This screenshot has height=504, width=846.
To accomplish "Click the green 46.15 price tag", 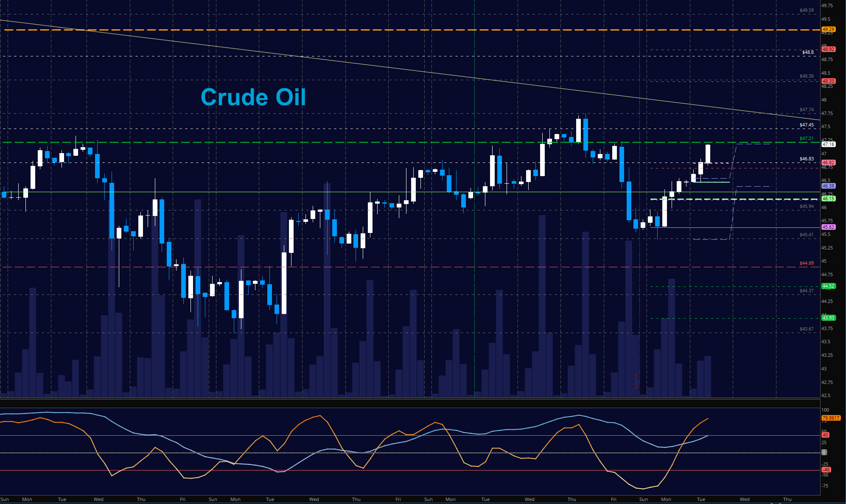I will click(828, 199).
